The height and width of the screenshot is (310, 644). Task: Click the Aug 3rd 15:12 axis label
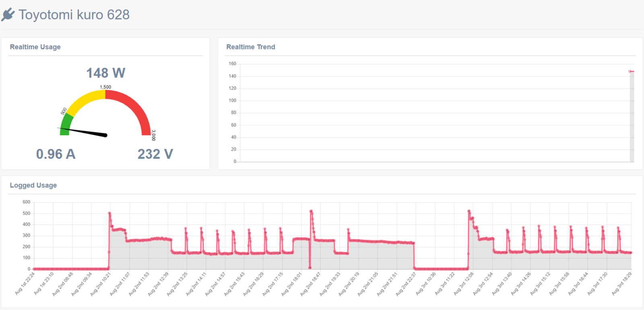click(541, 284)
